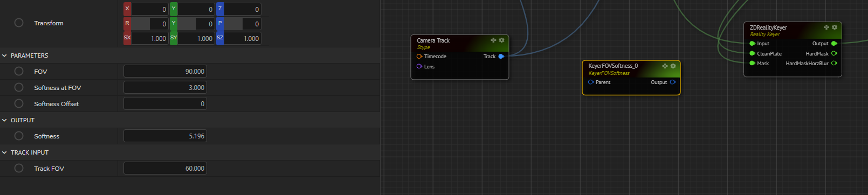
Task: Click the Softness at FOV value 3.000
Action: click(x=165, y=87)
